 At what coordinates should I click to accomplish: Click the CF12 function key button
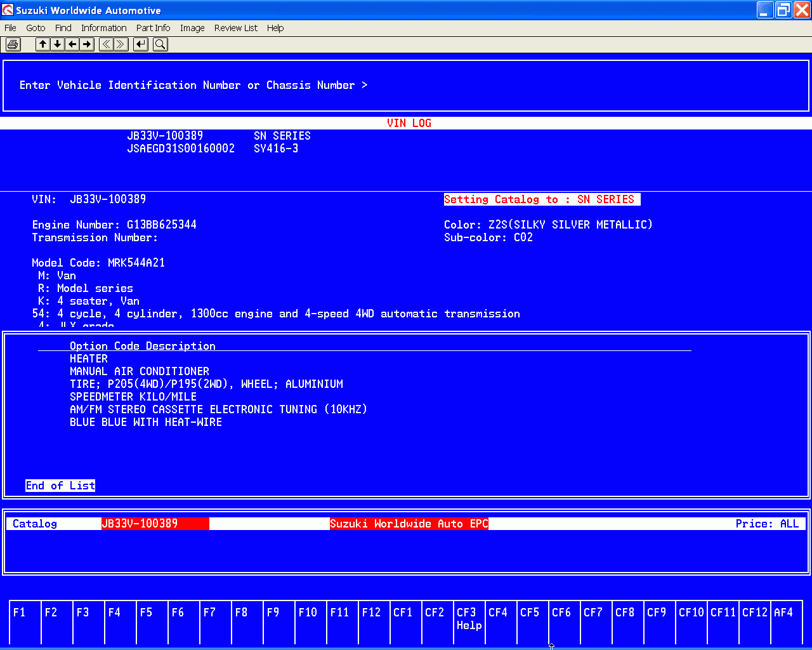(755, 622)
